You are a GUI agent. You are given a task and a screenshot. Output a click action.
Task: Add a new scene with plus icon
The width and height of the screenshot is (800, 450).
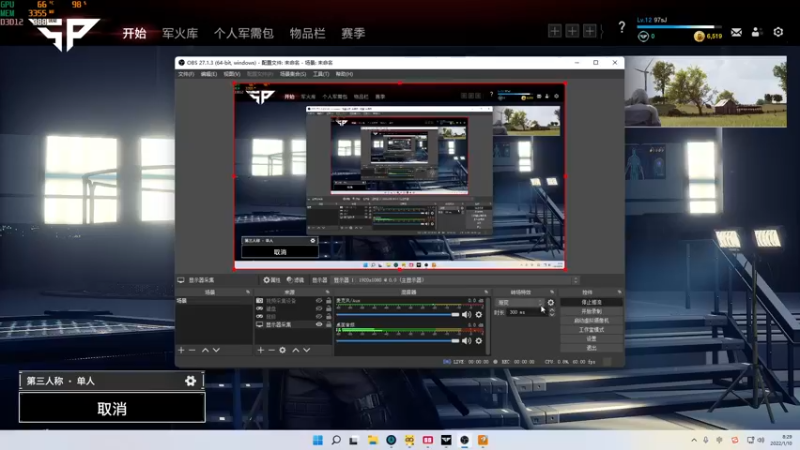point(181,350)
